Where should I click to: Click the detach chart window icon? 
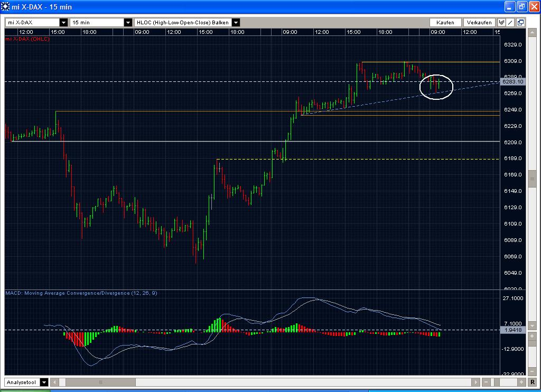click(520, 22)
